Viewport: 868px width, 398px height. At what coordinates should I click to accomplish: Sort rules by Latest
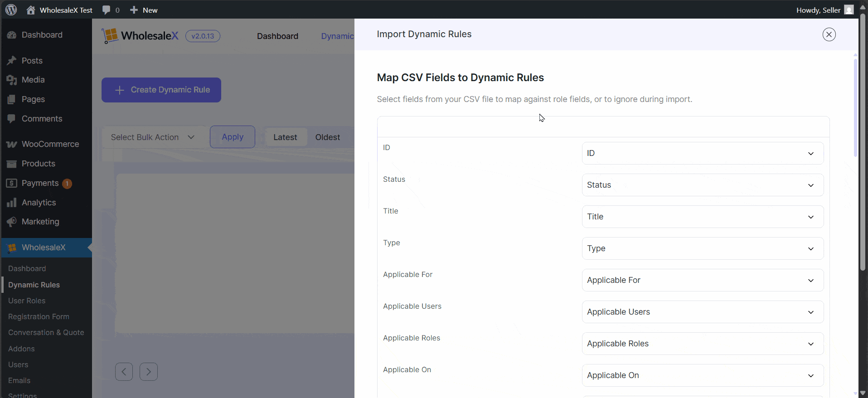[x=285, y=137]
